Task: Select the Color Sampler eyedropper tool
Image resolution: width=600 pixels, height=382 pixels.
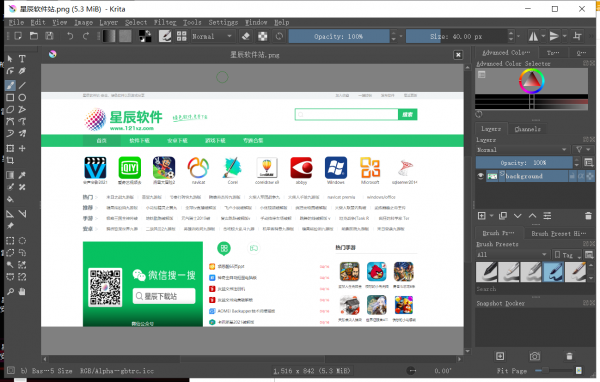Action: coord(22,175)
